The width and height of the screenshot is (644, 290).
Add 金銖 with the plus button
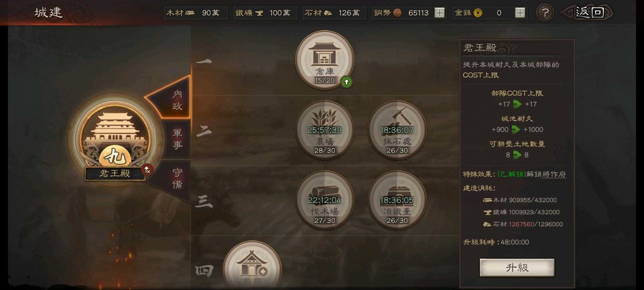tap(520, 13)
